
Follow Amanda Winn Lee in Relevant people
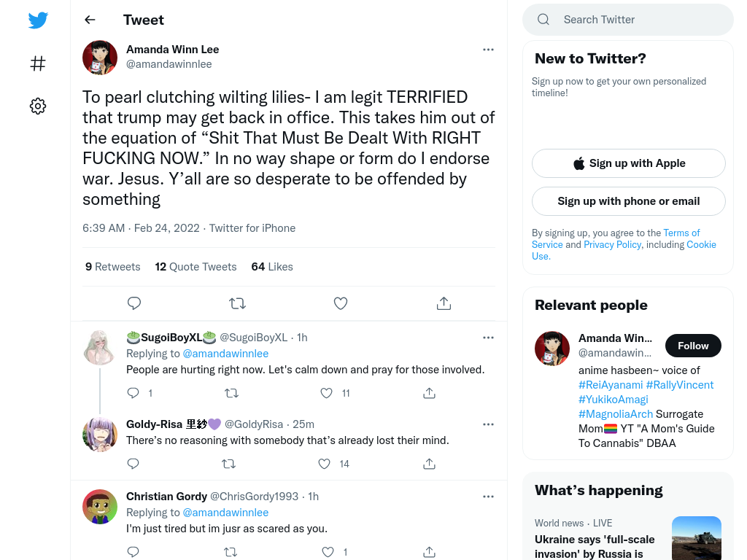tap(693, 346)
